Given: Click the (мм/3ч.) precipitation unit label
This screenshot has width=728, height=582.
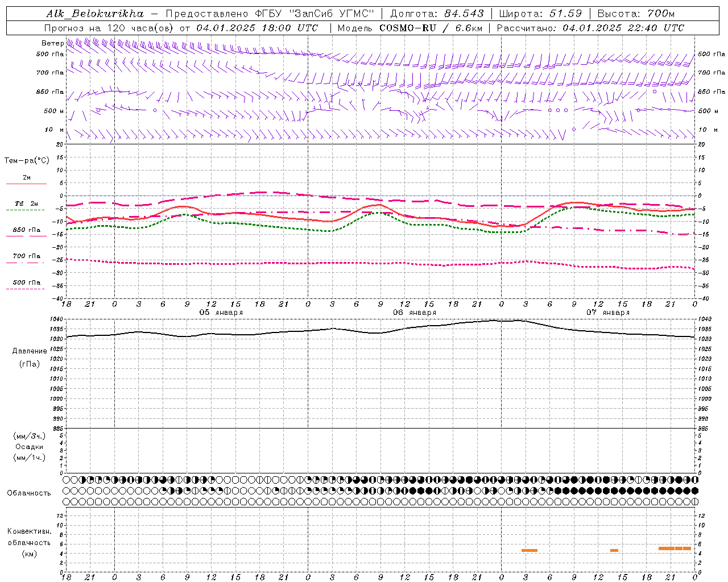Looking at the screenshot, I should [x=30, y=436].
